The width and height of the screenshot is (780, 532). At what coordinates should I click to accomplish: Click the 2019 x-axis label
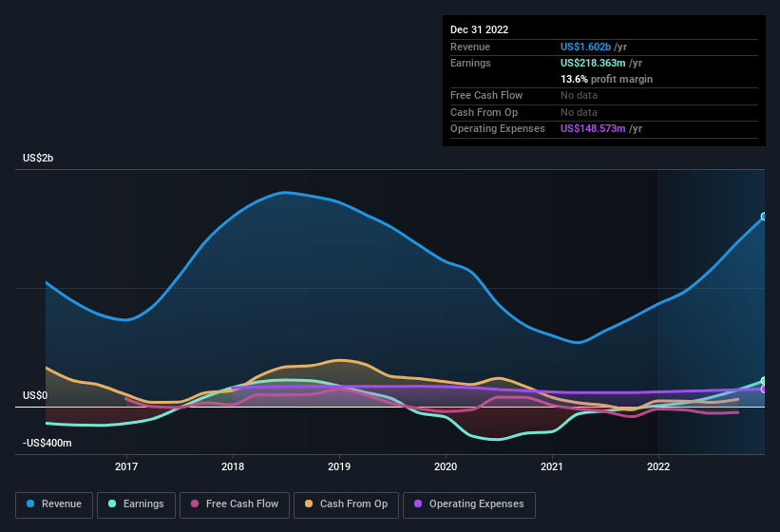click(x=339, y=466)
